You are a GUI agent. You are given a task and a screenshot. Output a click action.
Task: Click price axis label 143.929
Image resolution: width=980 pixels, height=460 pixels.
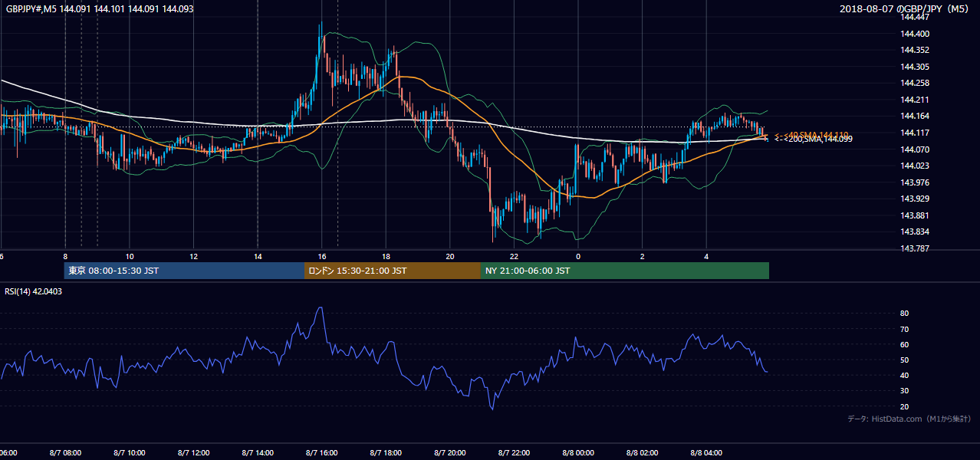click(916, 199)
